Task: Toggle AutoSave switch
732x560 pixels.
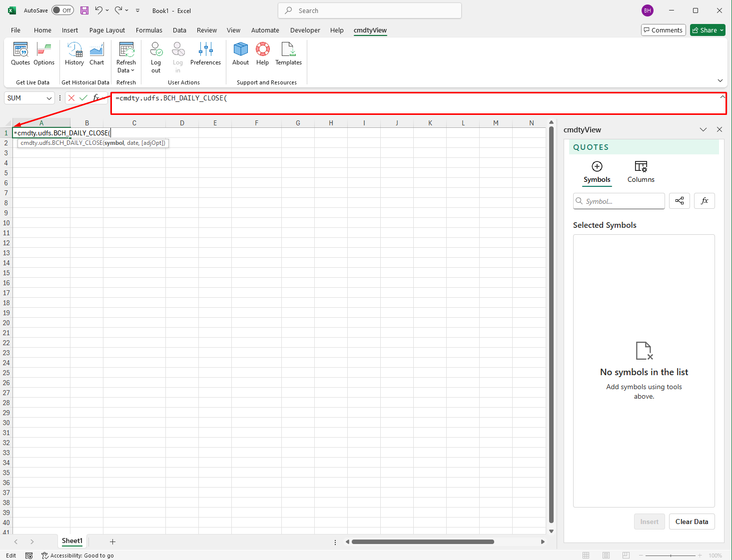Action: click(x=62, y=10)
